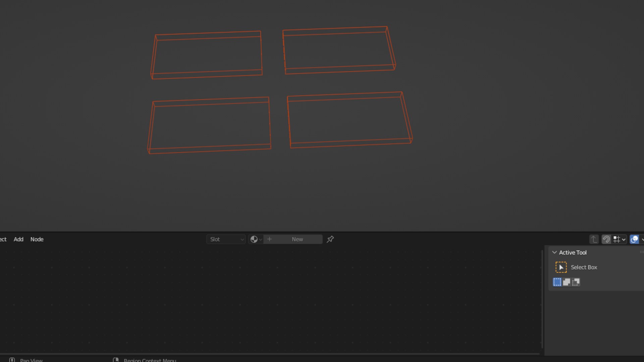Open the Add menu
The image size is (644, 362).
[18, 239]
